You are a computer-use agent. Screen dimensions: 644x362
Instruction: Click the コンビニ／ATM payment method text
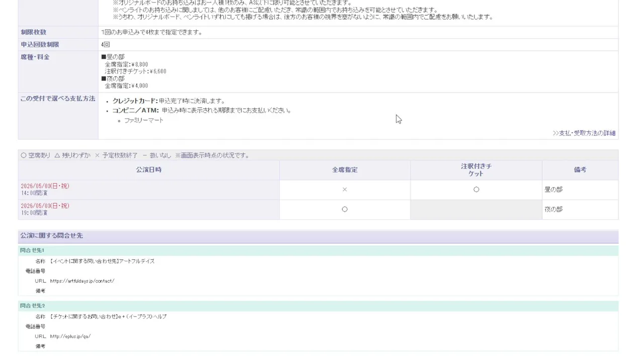136,111
